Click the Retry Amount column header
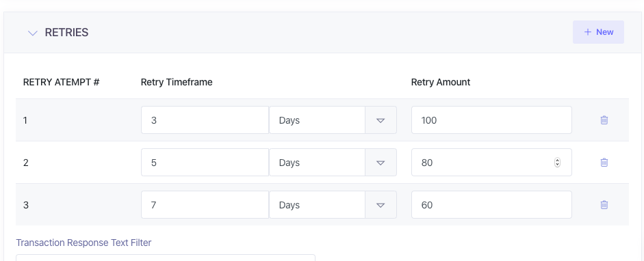Viewport: 644px width, 261px height. 441,82
